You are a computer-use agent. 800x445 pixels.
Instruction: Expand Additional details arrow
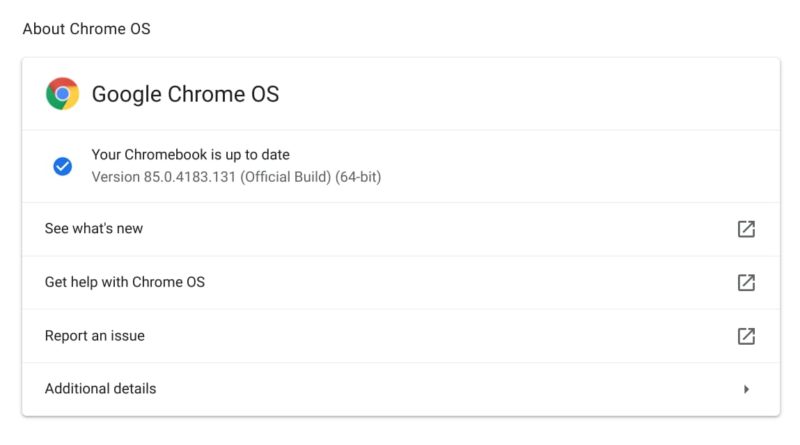click(746, 389)
